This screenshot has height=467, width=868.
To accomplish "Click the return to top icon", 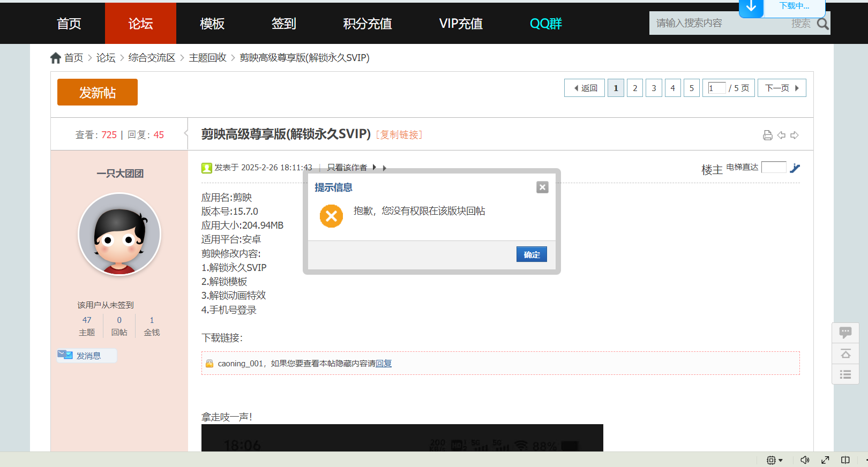I will coord(845,353).
